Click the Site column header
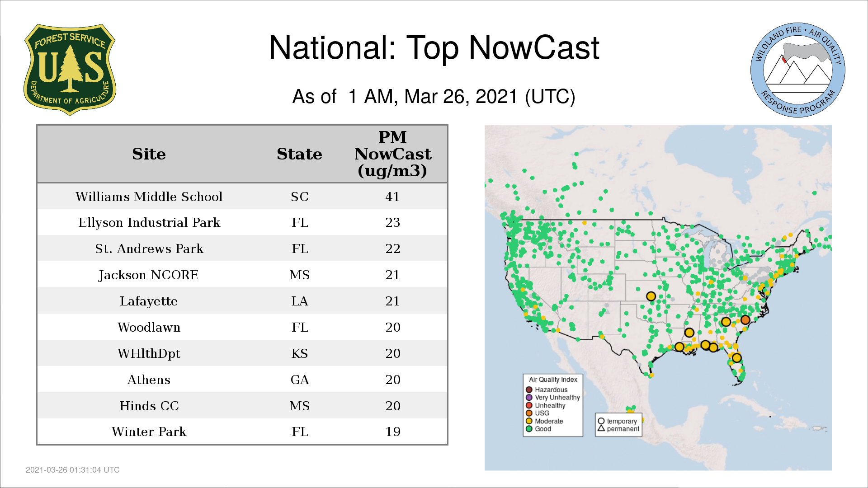The height and width of the screenshot is (488, 868). click(149, 154)
